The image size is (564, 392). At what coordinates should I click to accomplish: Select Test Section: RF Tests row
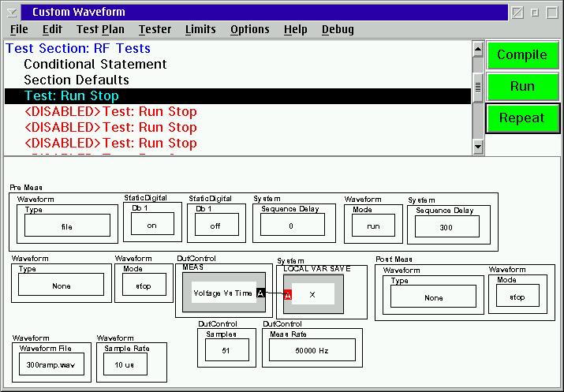pyautogui.click(x=237, y=48)
